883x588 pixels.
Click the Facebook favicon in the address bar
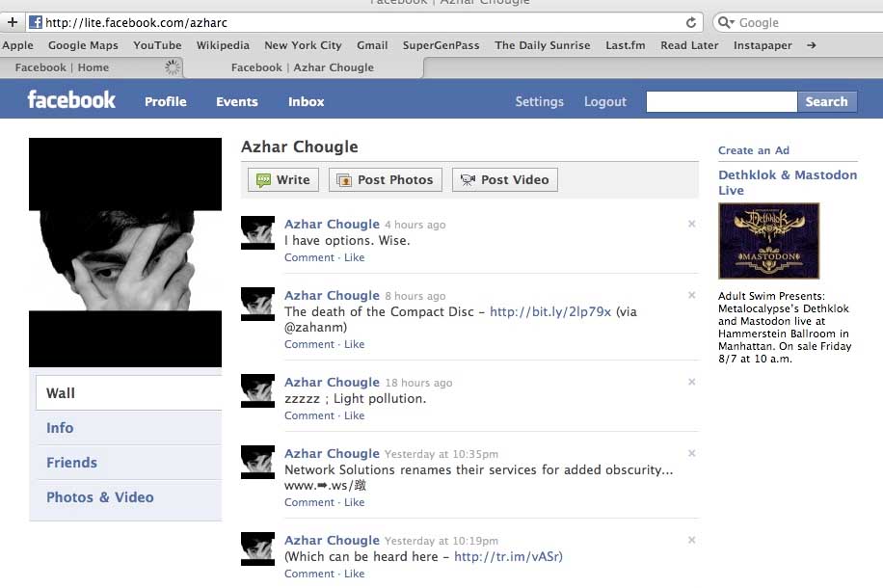click(x=35, y=22)
